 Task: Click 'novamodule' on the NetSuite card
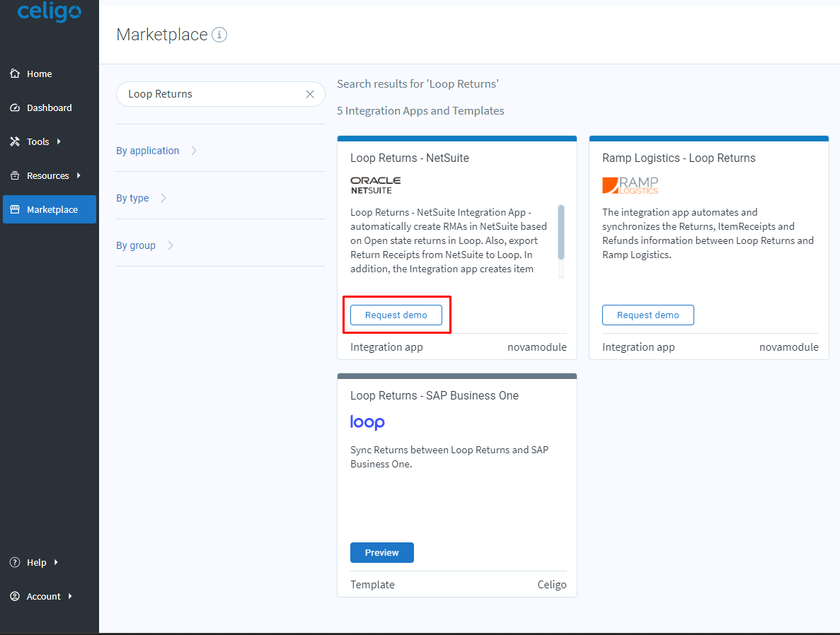tap(537, 347)
